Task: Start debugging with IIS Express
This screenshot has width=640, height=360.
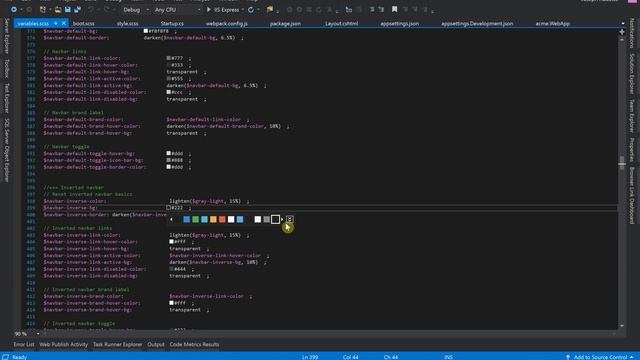Action: 223,9
